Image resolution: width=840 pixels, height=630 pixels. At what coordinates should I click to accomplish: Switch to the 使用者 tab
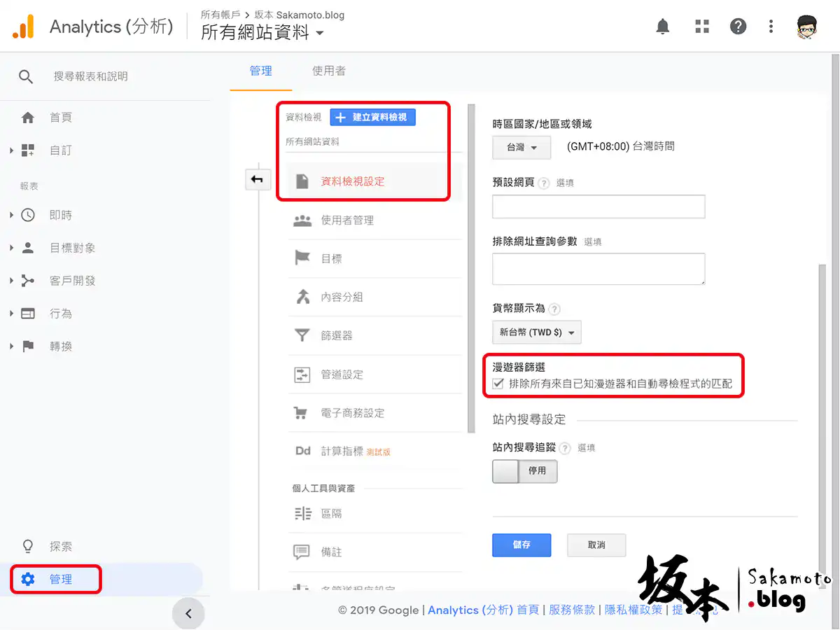point(328,71)
